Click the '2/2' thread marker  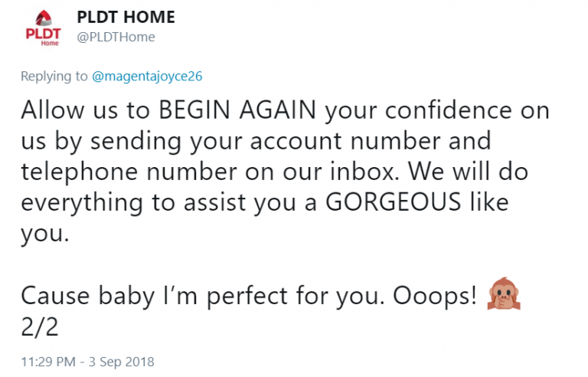[40, 326]
